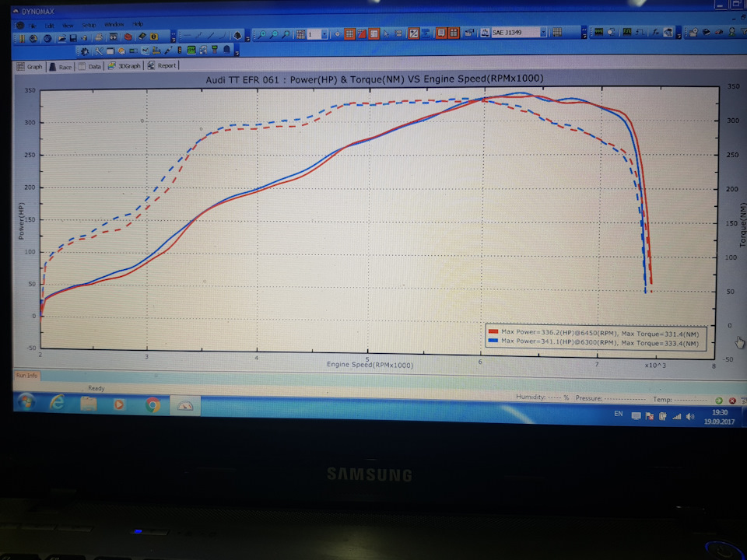This screenshot has height=560, width=747.
Task: Click the fx function icon
Action: (x=655, y=33)
